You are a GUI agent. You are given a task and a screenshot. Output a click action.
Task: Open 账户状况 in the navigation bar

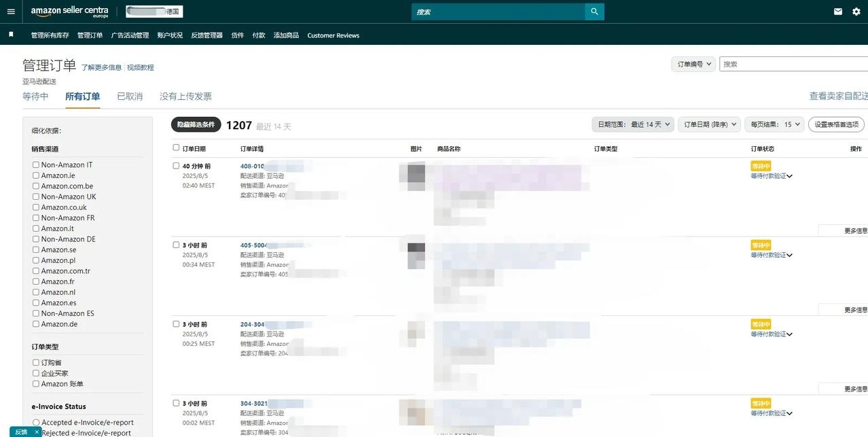[170, 35]
